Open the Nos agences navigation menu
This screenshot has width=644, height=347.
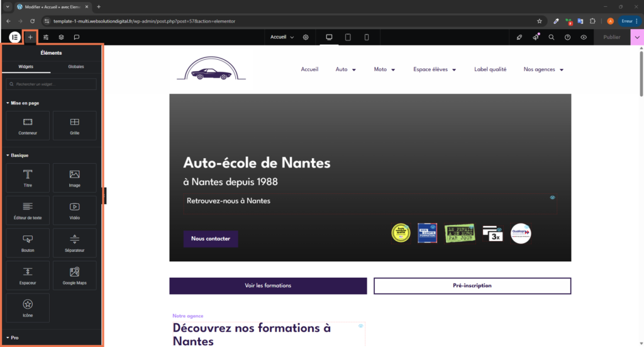543,69
